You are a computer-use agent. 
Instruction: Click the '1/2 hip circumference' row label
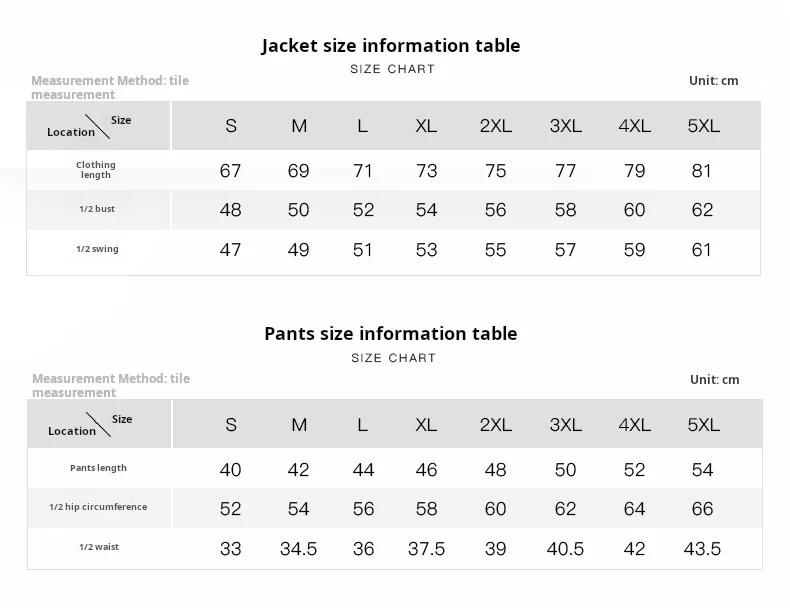coord(98,507)
